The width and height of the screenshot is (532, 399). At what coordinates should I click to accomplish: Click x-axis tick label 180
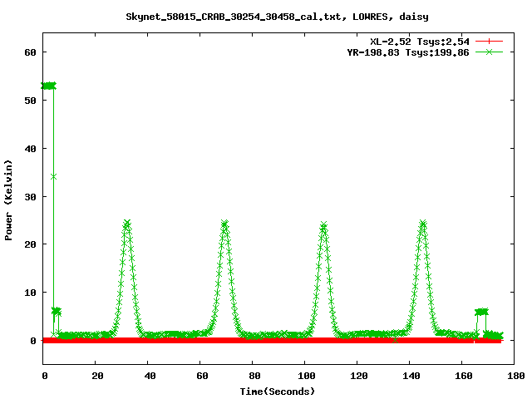pos(516,376)
